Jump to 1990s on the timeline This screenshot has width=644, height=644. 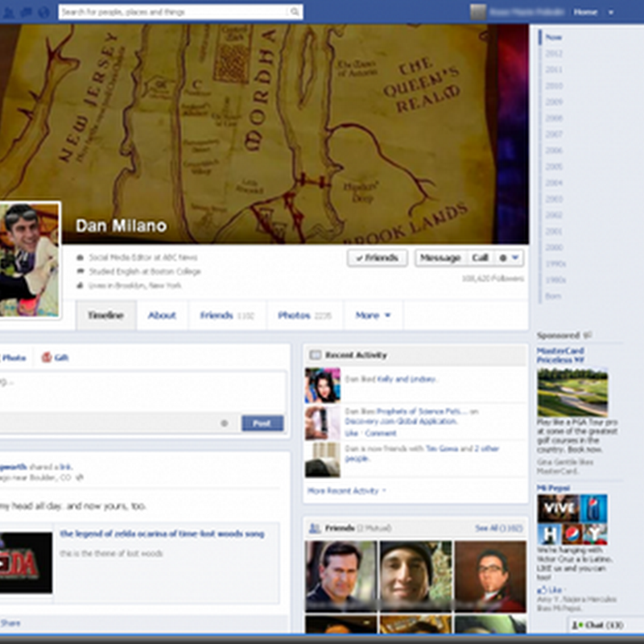(x=555, y=264)
